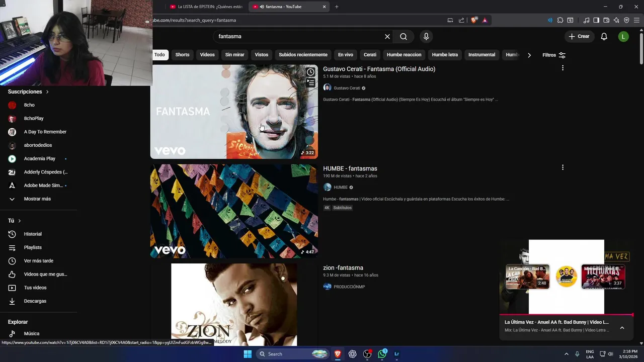Open Zion fantasma video thumbnail

point(234,305)
